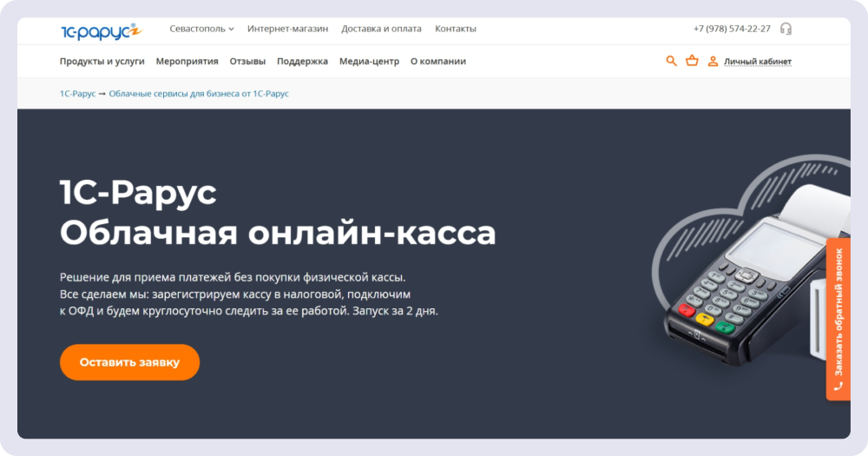Open Медиа-центр menu item
Image resolution: width=868 pixels, height=456 pixels.
369,62
